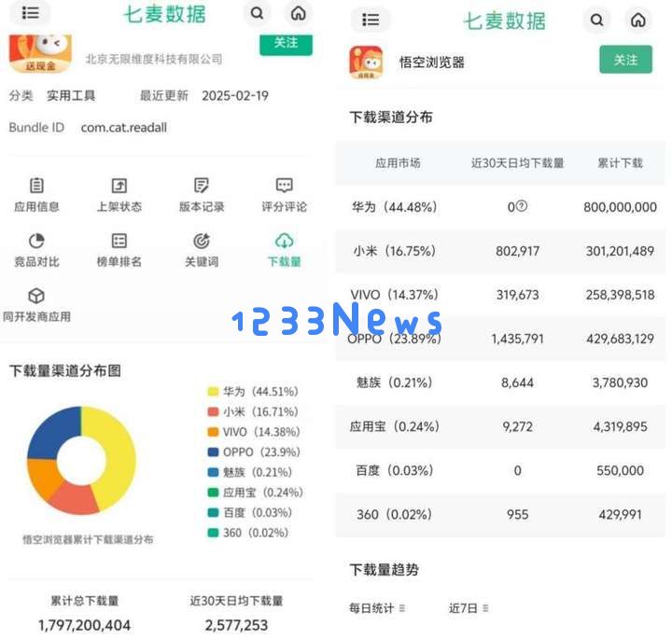The width and height of the screenshot is (672, 639).
Task: Toggle the OPPO (23.9%) legend entry
Action: click(x=254, y=451)
